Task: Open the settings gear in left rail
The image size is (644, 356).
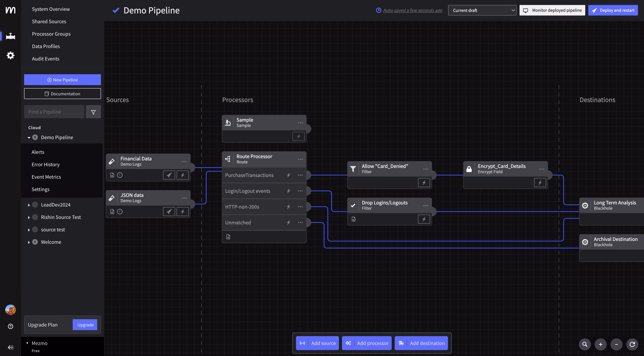Action: pyautogui.click(x=11, y=56)
